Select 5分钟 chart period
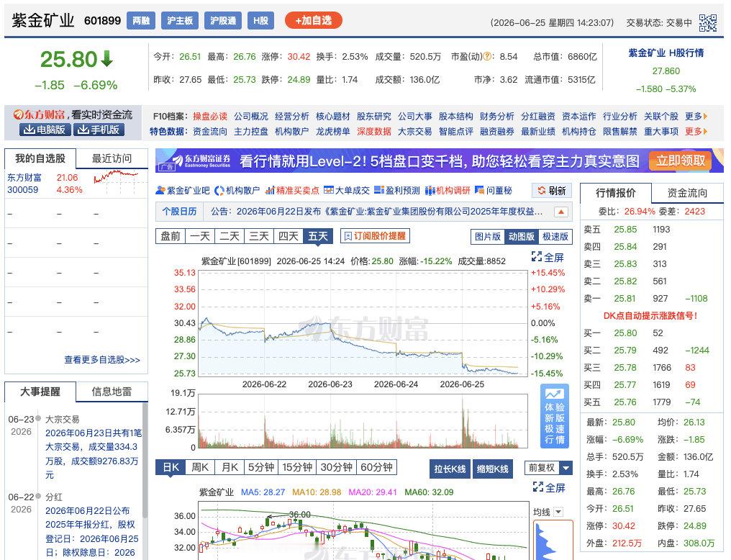731x560 pixels. (x=261, y=467)
